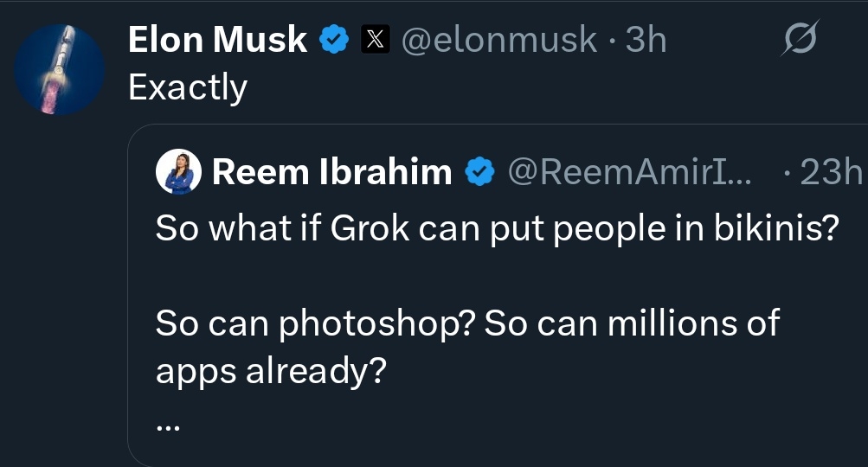Click the "apps already?" last line
The width and height of the screenshot is (868, 467).
click(270, 370)
